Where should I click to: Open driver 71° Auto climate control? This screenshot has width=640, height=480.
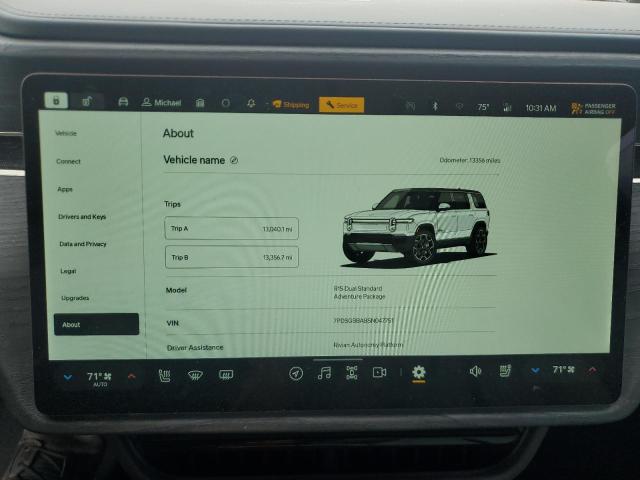pos(99,378)
